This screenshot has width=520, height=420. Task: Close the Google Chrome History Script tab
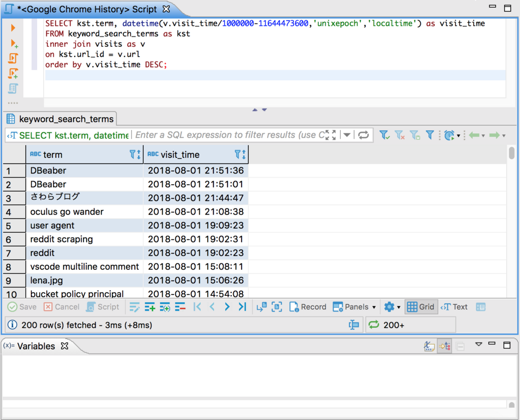point(166,9)
